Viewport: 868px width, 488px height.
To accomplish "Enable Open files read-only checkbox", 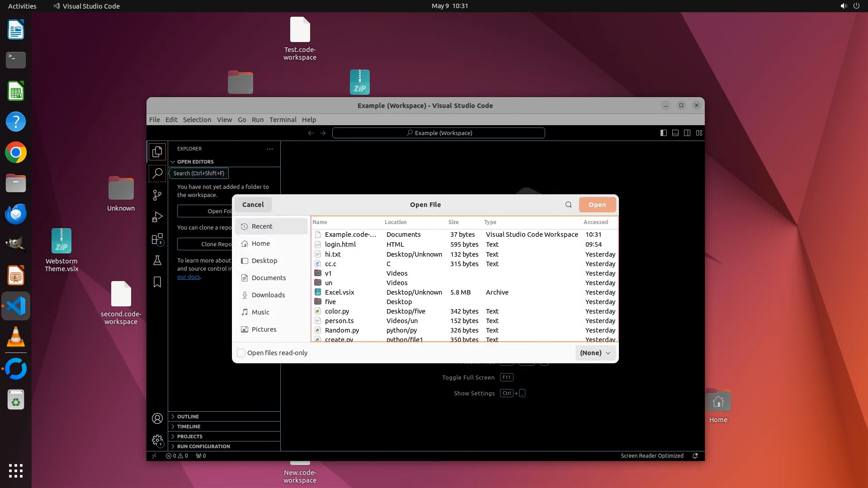I will pos(241,353).
